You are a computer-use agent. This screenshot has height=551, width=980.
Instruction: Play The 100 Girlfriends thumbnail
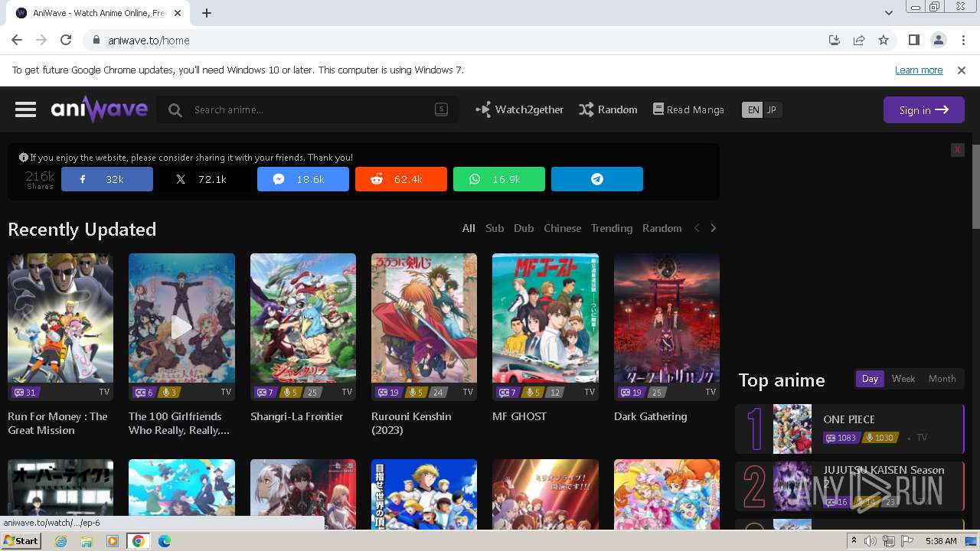pos(181,327)
